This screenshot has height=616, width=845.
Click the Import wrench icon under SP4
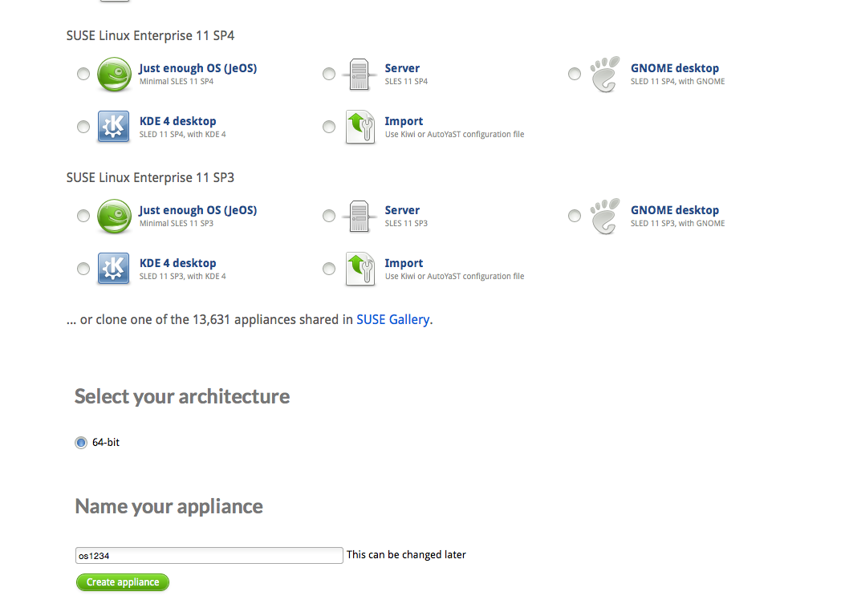(x=360, y=127)
